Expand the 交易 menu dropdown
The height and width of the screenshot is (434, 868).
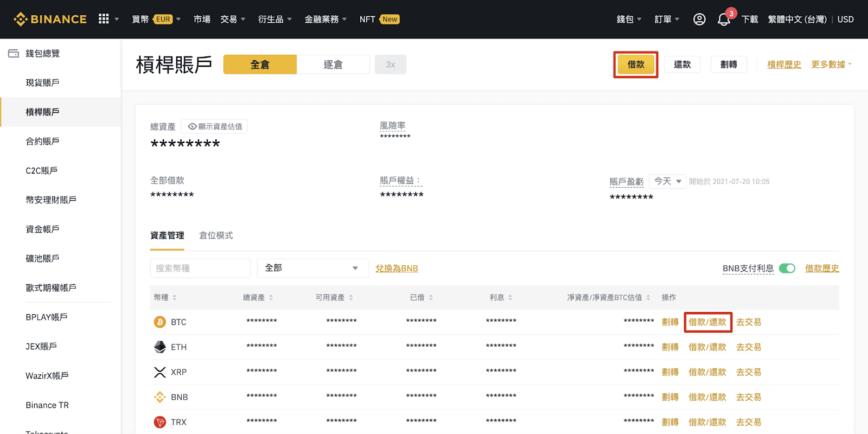click(233, 19)
